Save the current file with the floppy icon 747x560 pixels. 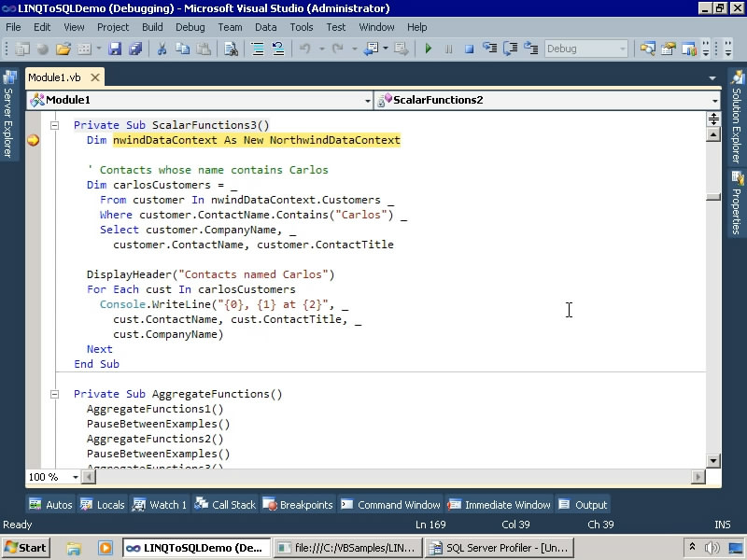[x=115, y=49]
